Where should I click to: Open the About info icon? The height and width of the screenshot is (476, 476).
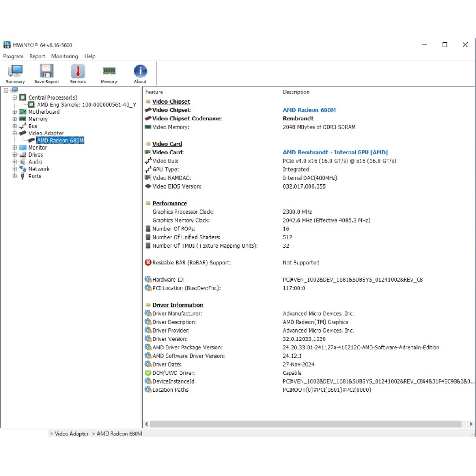[x=140, y=71]
